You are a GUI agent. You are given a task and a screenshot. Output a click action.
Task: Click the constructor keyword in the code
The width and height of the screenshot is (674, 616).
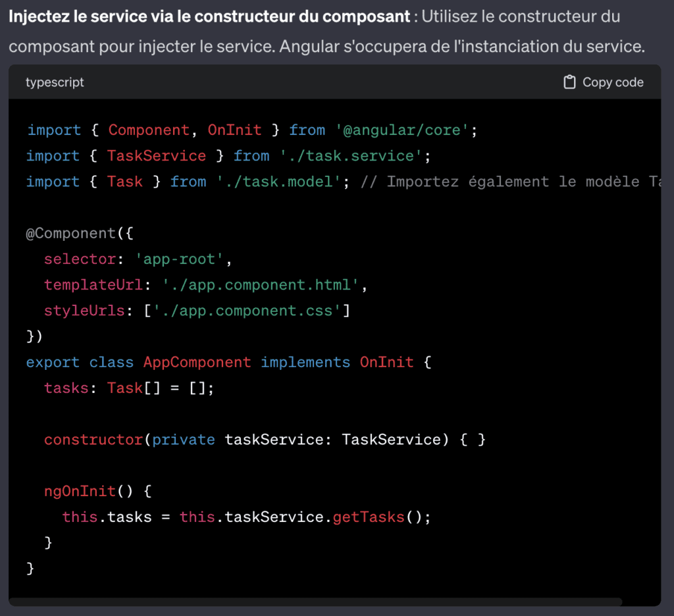tap(93, 440)
